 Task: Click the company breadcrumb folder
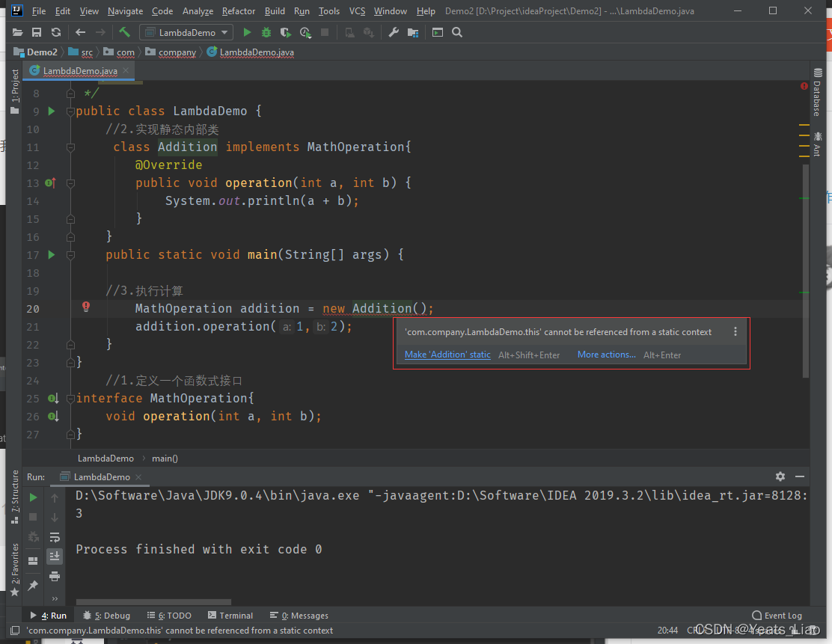(171, 52)
